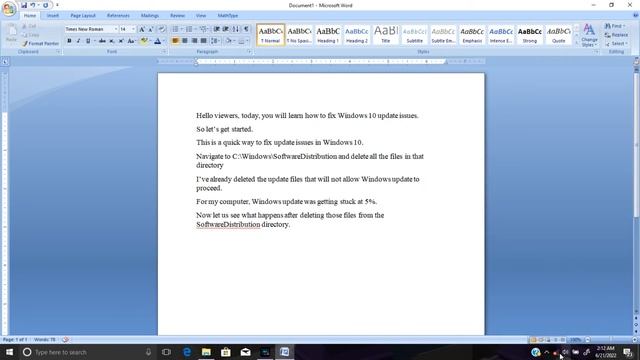Center align the paragraph

point(185,41)
